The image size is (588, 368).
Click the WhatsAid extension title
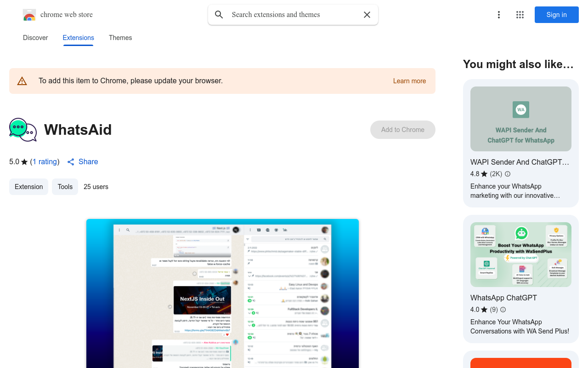pos(78,130)
